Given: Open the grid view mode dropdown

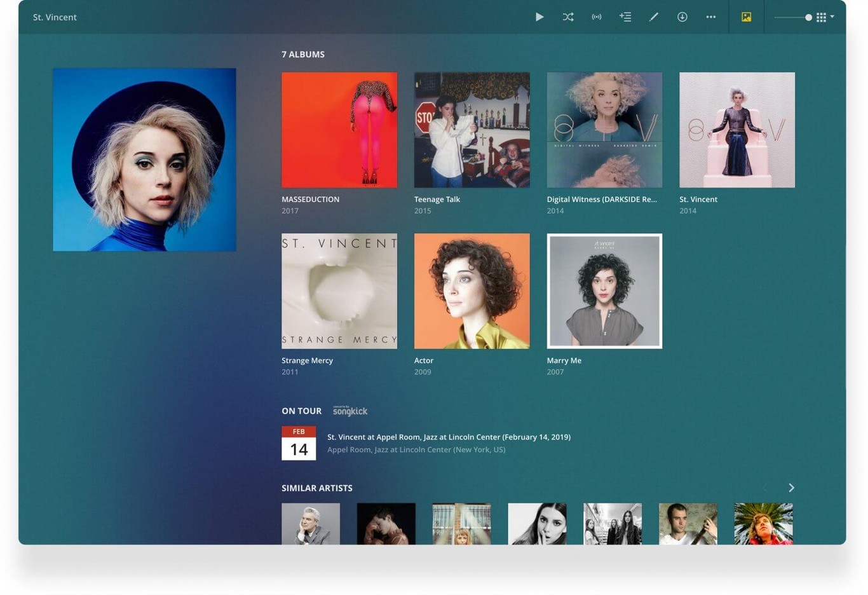Looking at the screenshot, I should pyautogui.click(x=825, y=17).
